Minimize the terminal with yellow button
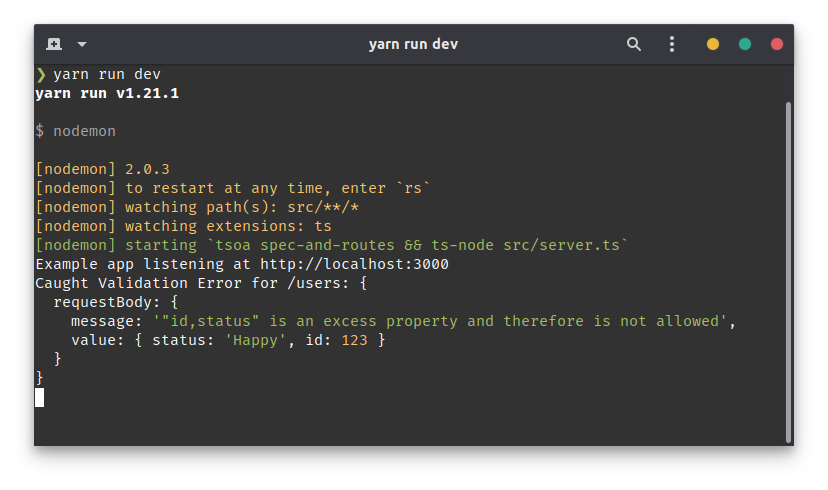This screenshot has width=828, height=490. [x=713, y=44]
